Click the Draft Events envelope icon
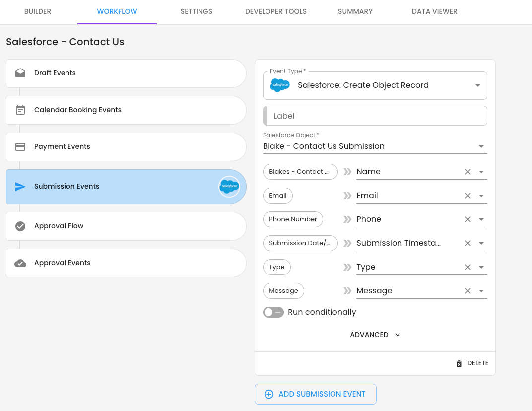Screen dimensions: 532x411 click(x=20, y=73)
